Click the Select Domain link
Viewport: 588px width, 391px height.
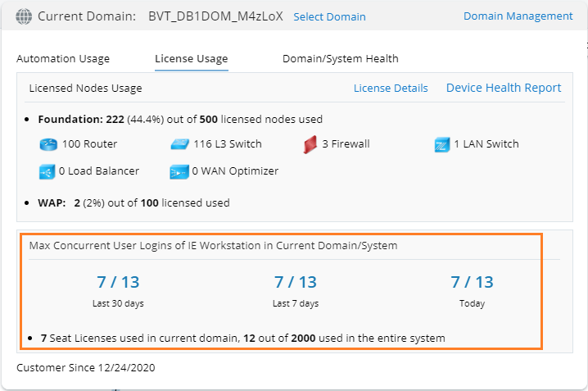point(329,17)
